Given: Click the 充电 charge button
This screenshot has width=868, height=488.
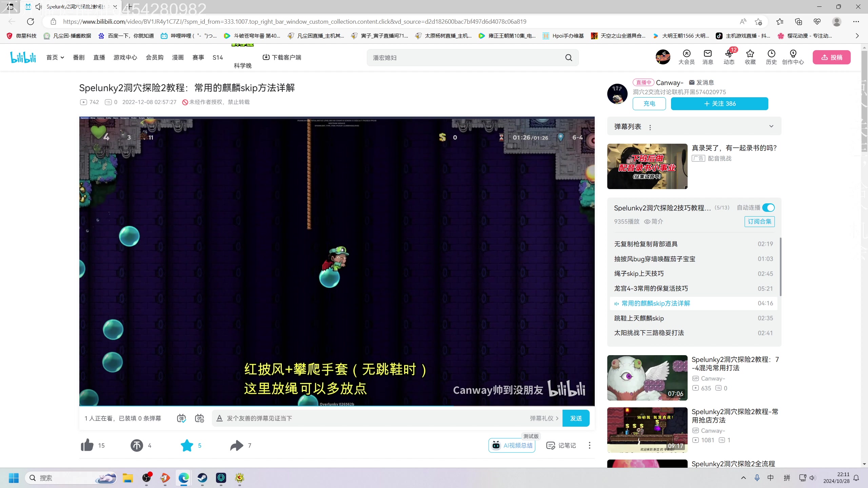Looking at the screenshot, I should 649,103.
